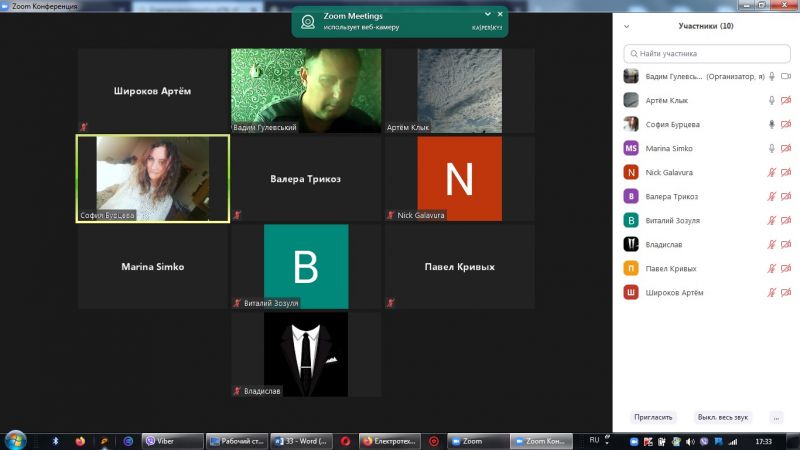Click crossed camera icon beside Владислав
Viewport: 800px width, 450px height.
786,244
